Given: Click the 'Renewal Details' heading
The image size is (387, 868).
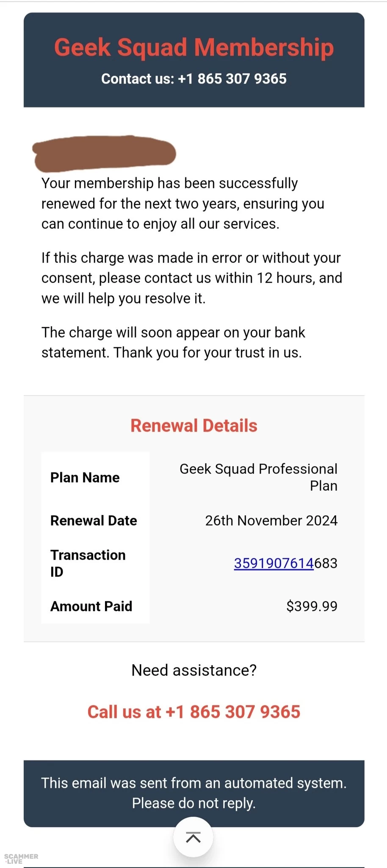Looking at the screenshot, I should [x=193, y=426].
